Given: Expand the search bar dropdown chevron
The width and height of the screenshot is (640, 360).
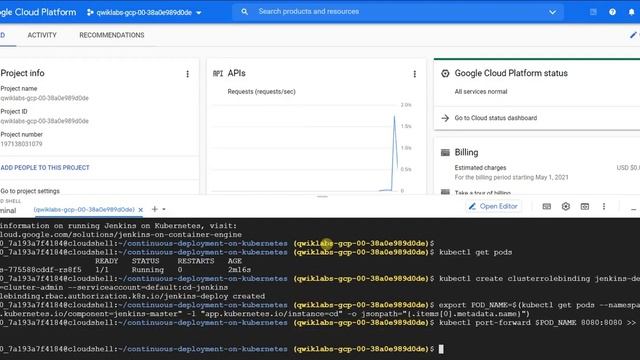Looking at the screenshot, I should 552,12.
